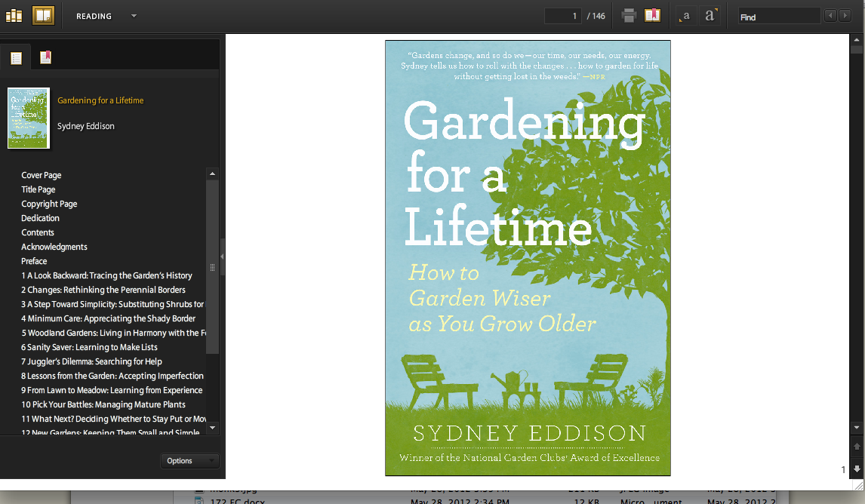Open chapter 5 Woodland Gardens
This screenshot has height=504, width=865.
(x=113, y=333)
